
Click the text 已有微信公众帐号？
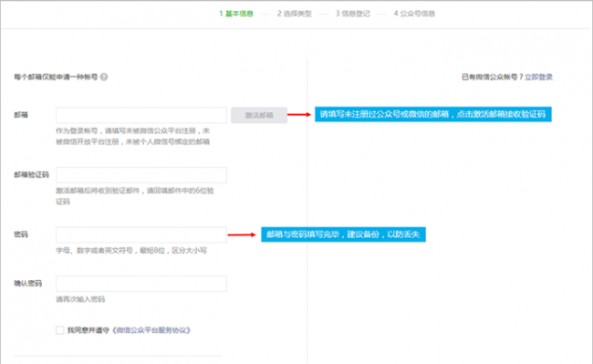click(x=493, y=78)
